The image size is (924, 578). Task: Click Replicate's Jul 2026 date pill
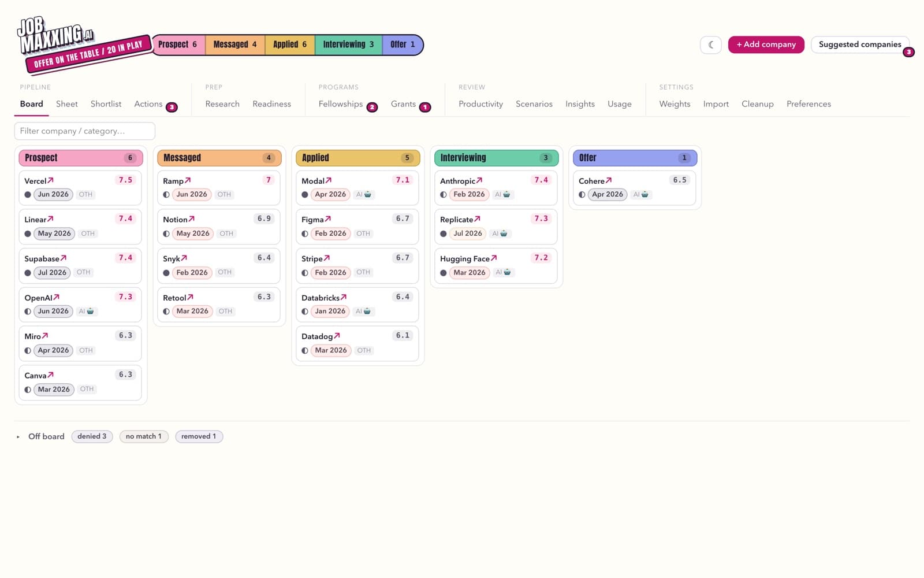click(467, 234)
